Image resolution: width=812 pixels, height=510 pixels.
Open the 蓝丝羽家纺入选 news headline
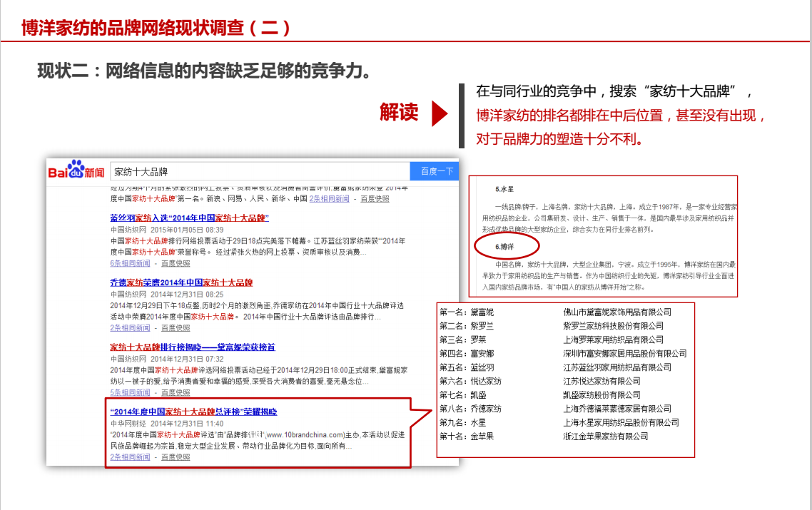coord(189,218)
